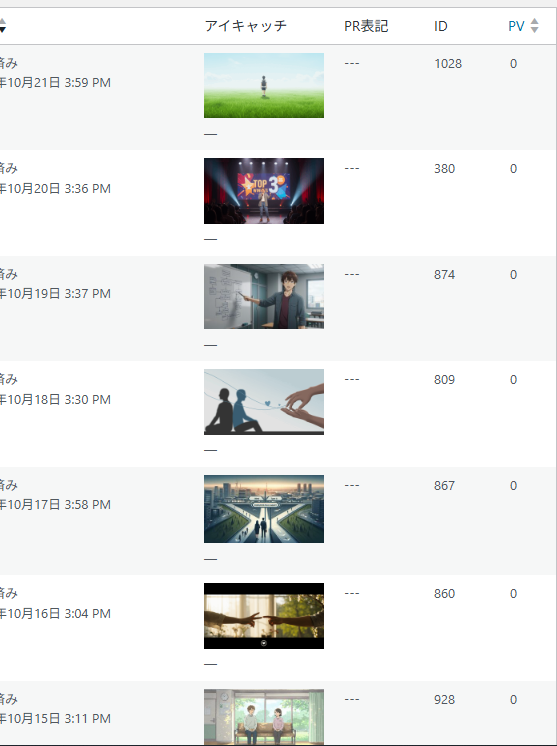This screenshot has height=746, width=557.
Task: Open the silhouettes and hands thumbnail
Action: tap(264, 402)
